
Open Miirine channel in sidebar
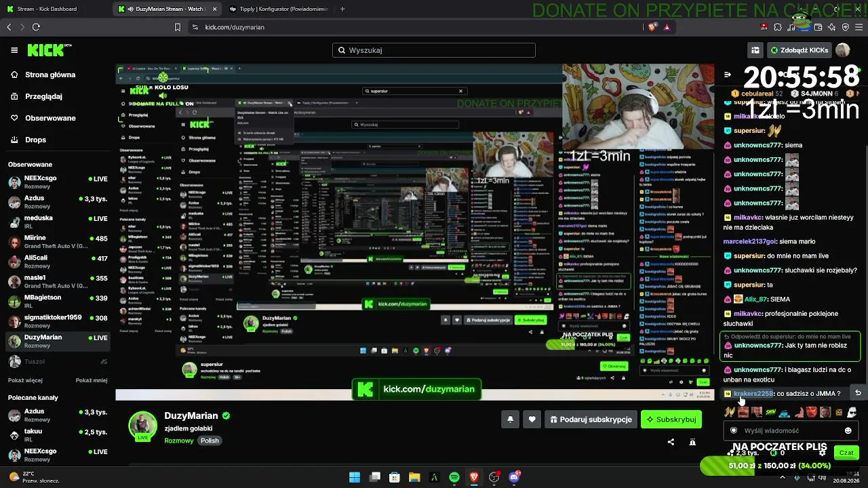58,241
